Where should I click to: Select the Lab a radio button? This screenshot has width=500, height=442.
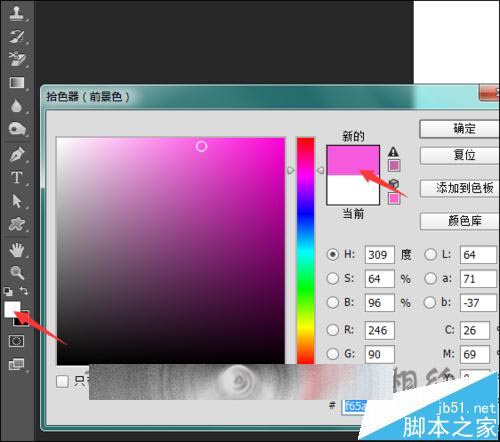430,278
